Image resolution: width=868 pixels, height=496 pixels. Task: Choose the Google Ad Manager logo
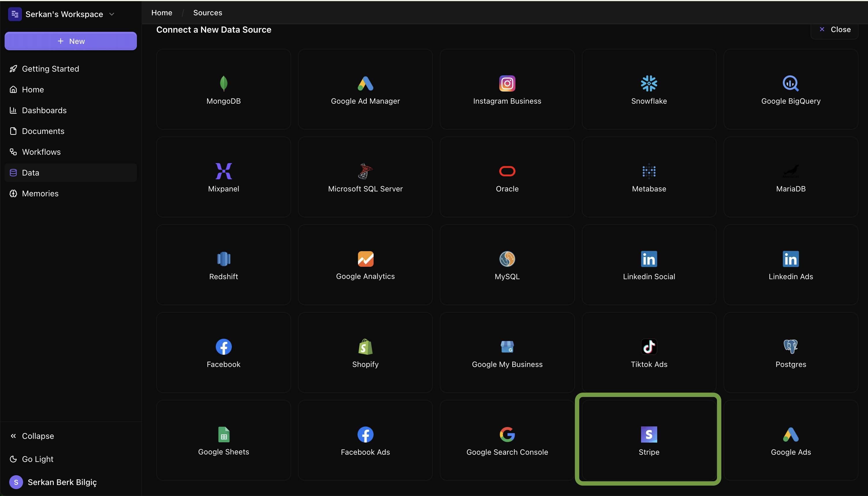click(x=365, y=83)
